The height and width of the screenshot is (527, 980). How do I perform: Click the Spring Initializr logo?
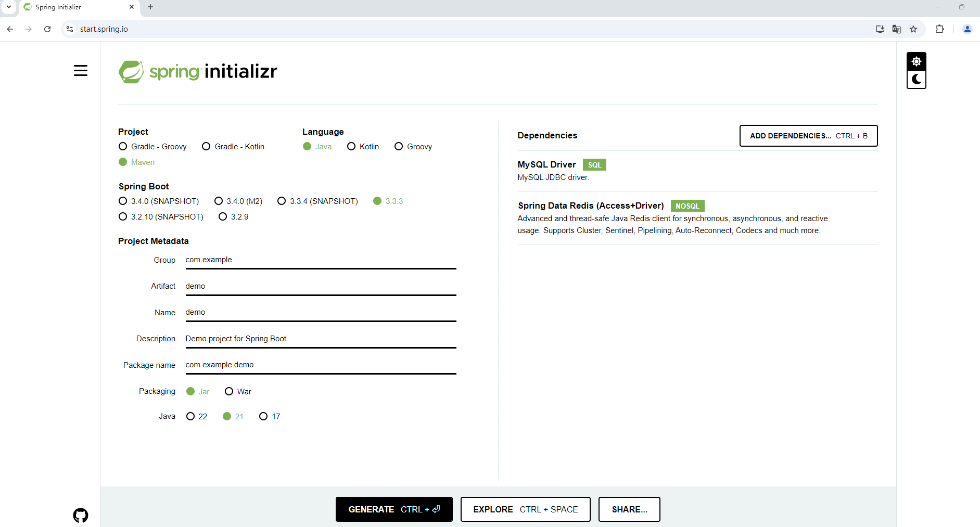[x=198, y=71]
